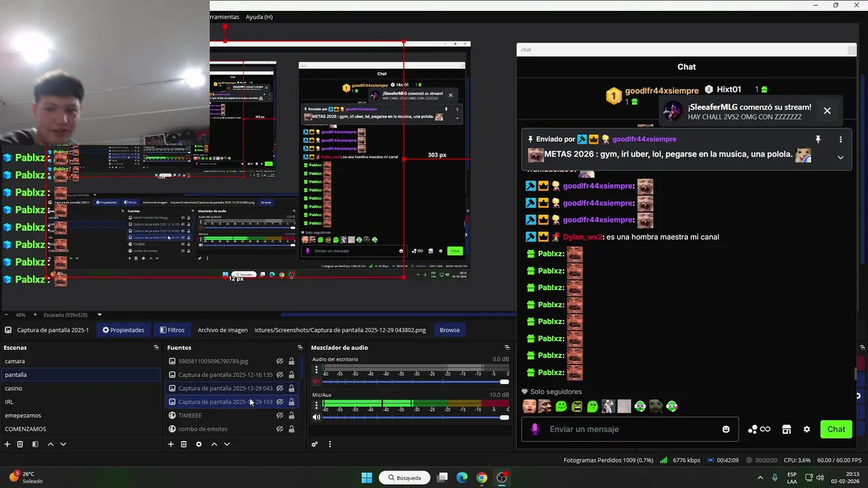Send message with green Chat button

836,429
